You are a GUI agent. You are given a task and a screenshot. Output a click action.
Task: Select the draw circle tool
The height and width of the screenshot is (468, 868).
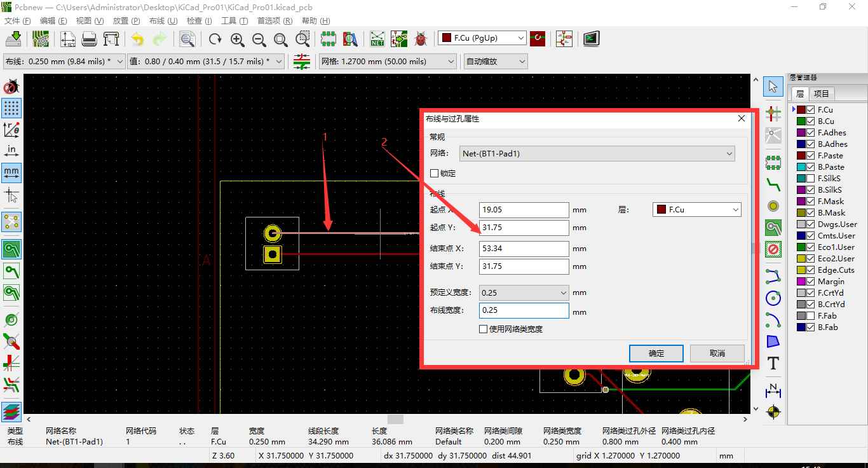[773, 298]
